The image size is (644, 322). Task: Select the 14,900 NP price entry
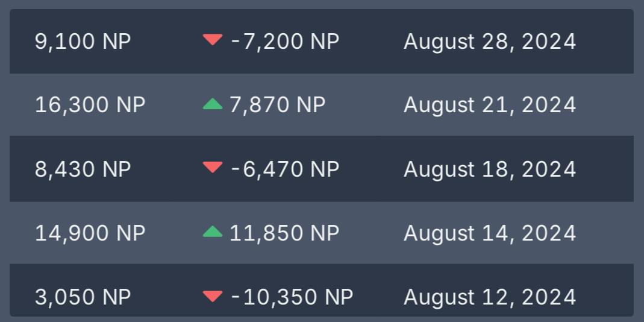(x=90, y=233)
